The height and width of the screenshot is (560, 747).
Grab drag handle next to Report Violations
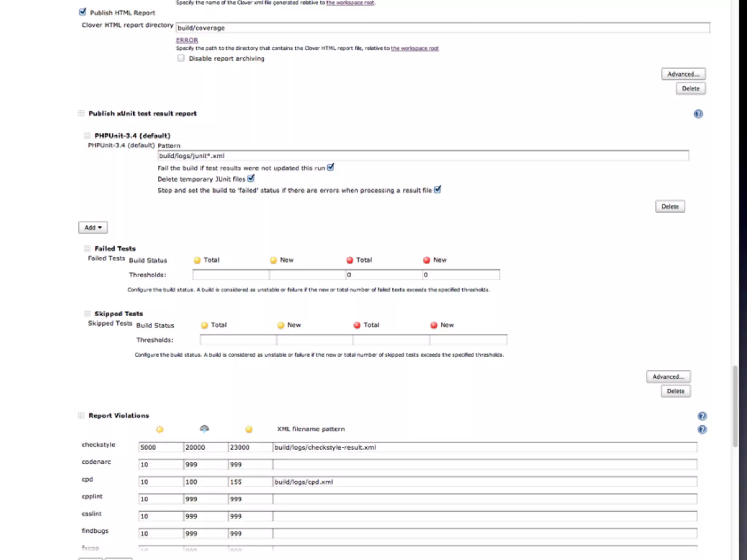(81, 416)
